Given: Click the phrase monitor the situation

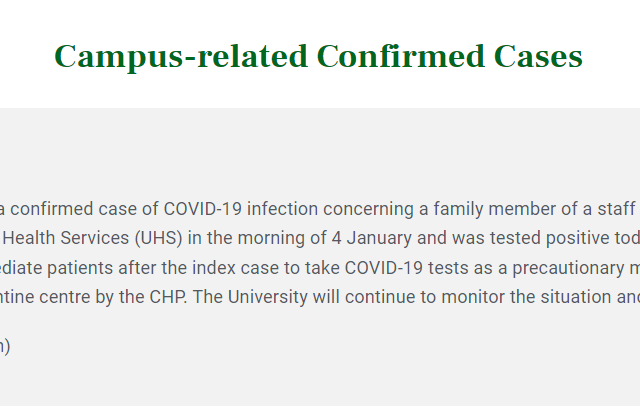Looking at the screenshot, I should (x=527, y=297).
